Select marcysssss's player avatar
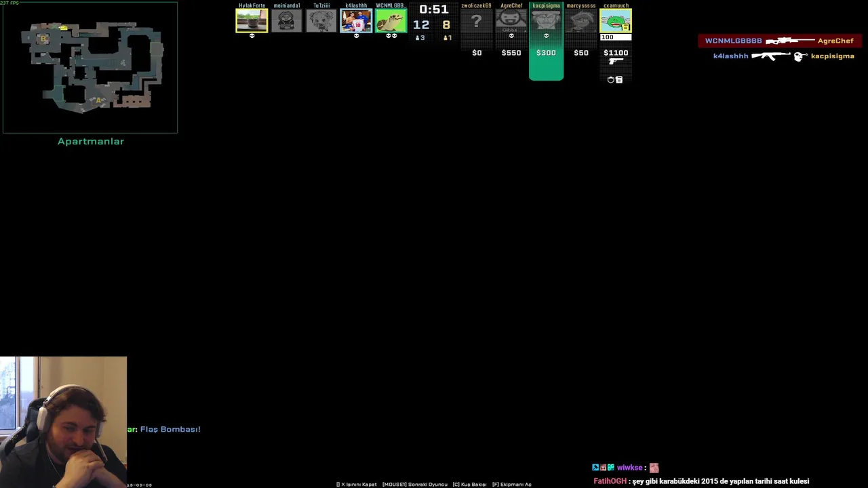 (581, 20)
